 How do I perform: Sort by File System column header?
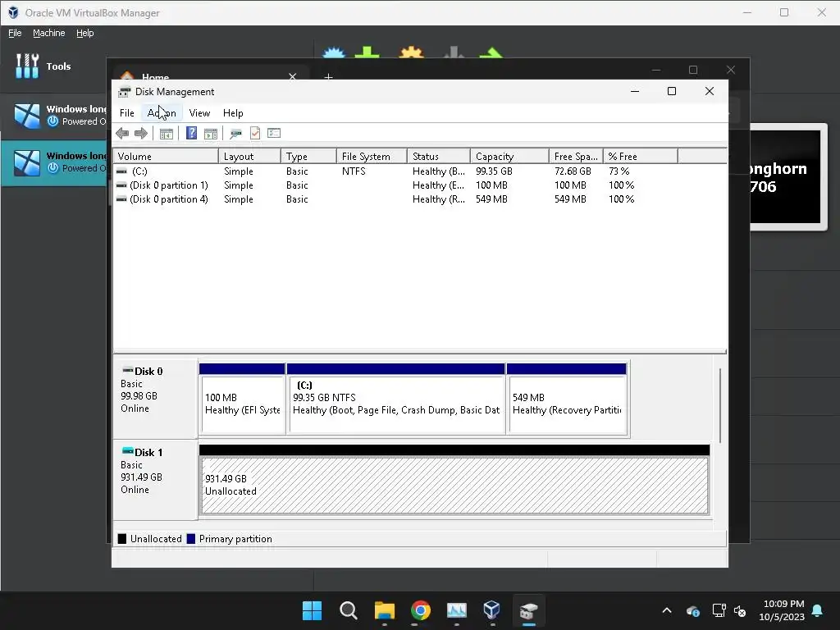[x=372, y=157]
